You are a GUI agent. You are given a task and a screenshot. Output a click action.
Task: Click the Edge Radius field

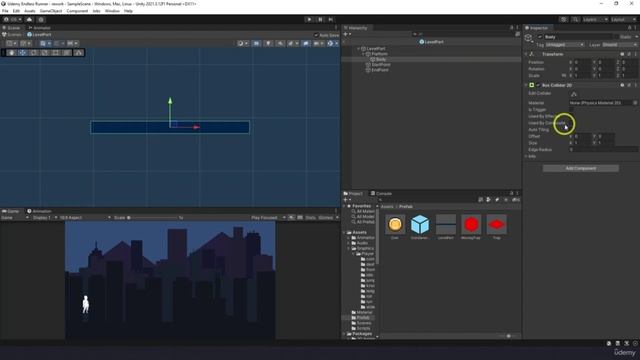[603, 150]
